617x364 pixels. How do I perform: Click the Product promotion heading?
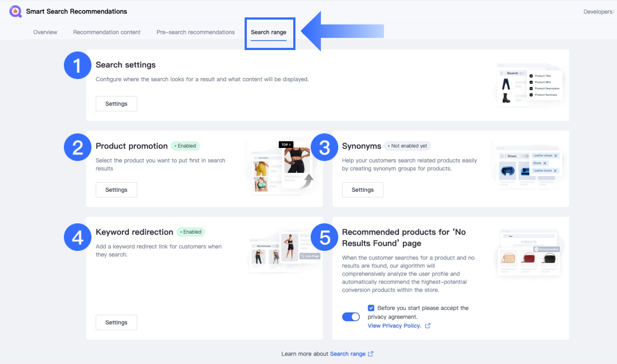(x=132, y=146)
